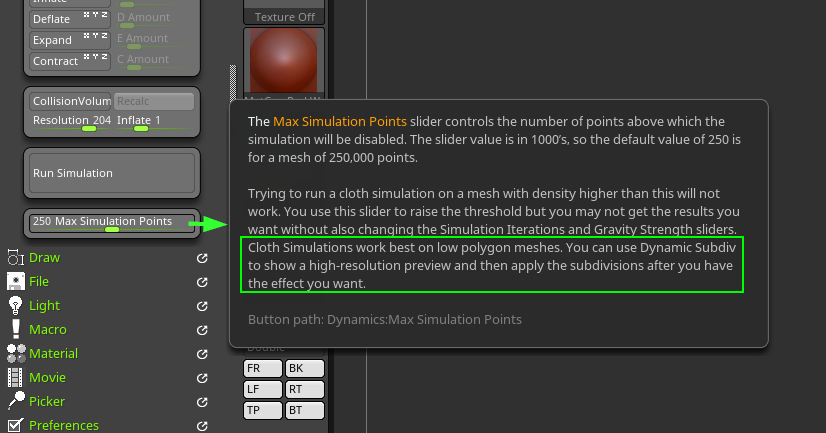Image resolution: width=826 pixels, height=433 pixels.
Task: Select the RT right view button
Action: 304,389
